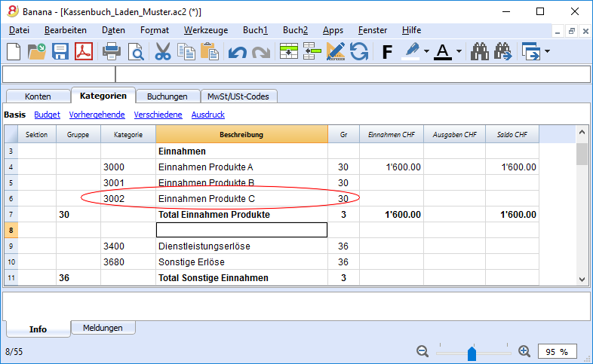
Task: Open the Werkzeuge menu
Action: [206, 30]
